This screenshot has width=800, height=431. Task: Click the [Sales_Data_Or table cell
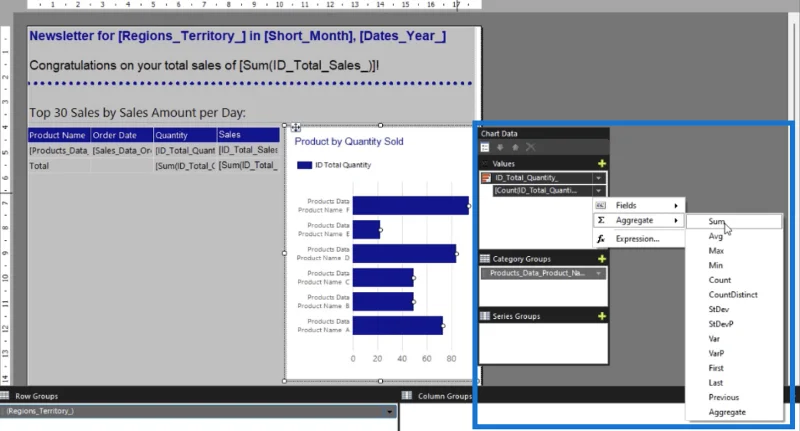(x=122, y=150)
